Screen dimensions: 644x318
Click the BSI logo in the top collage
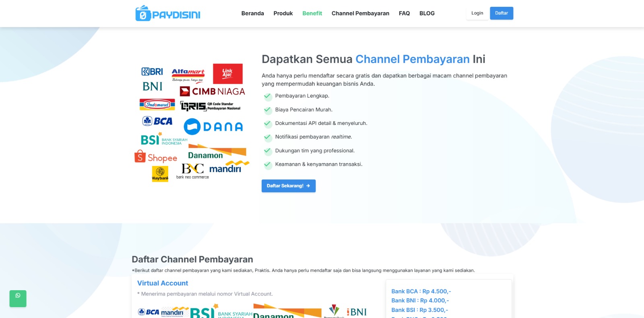[164, 139]
